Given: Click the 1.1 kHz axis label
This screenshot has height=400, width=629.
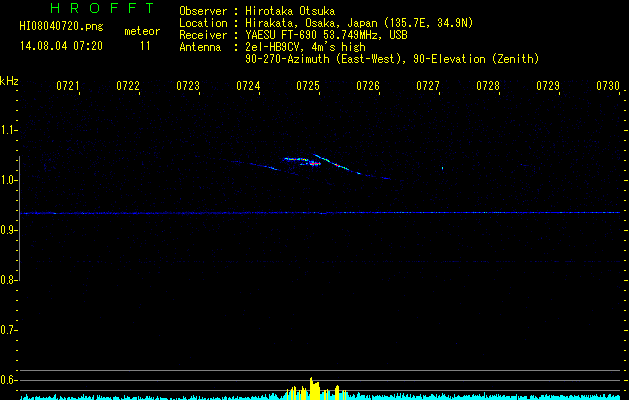Looking at the screenshot, I should click(8, 130).
